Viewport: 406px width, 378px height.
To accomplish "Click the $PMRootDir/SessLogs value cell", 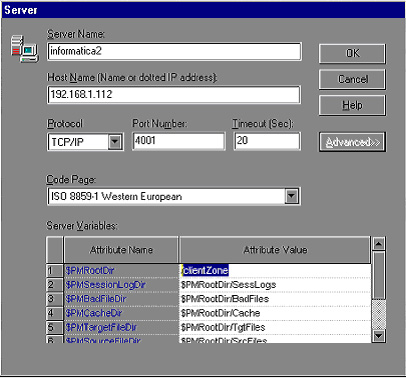I will [275, 285].
